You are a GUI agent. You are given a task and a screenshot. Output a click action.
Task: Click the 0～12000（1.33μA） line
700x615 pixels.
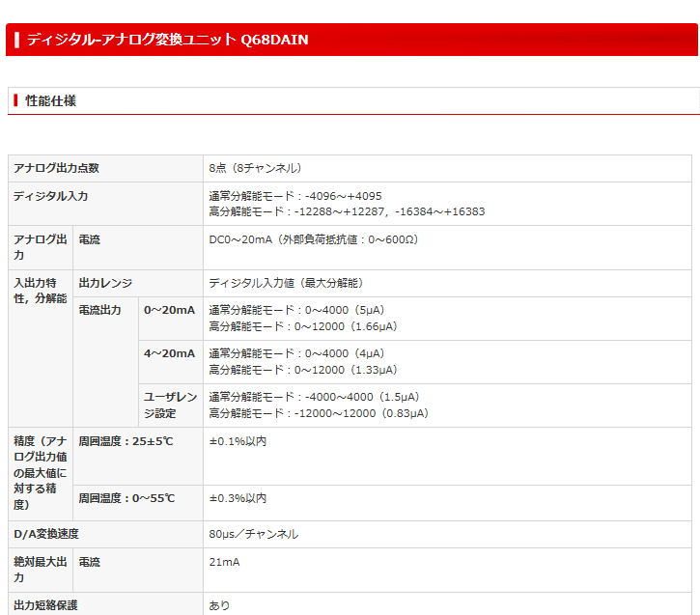(302, 370)
